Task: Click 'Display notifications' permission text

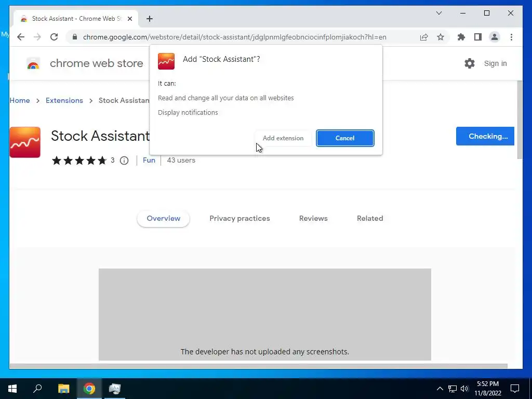Action: [x=188, y=113]
